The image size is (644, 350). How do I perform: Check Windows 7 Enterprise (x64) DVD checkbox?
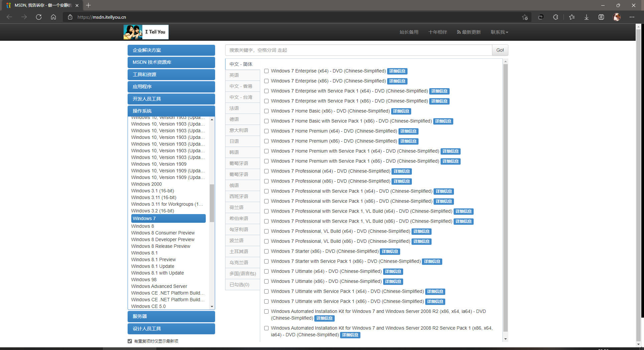pyautogui.click(x=267, y=71)
